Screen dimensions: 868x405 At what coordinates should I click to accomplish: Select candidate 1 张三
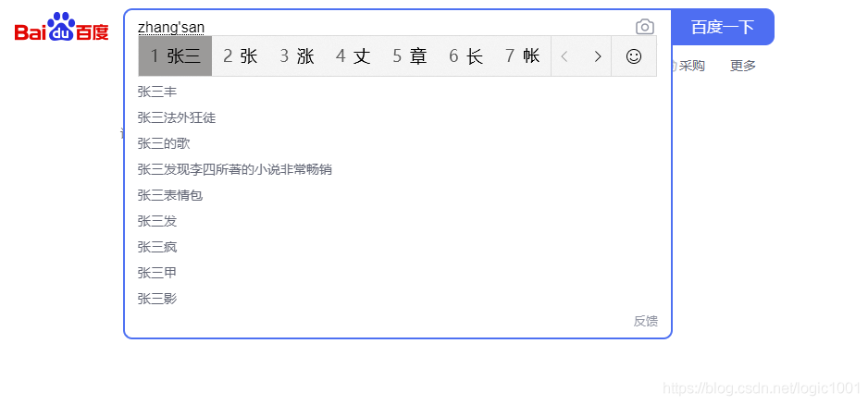tap(175, 55)
